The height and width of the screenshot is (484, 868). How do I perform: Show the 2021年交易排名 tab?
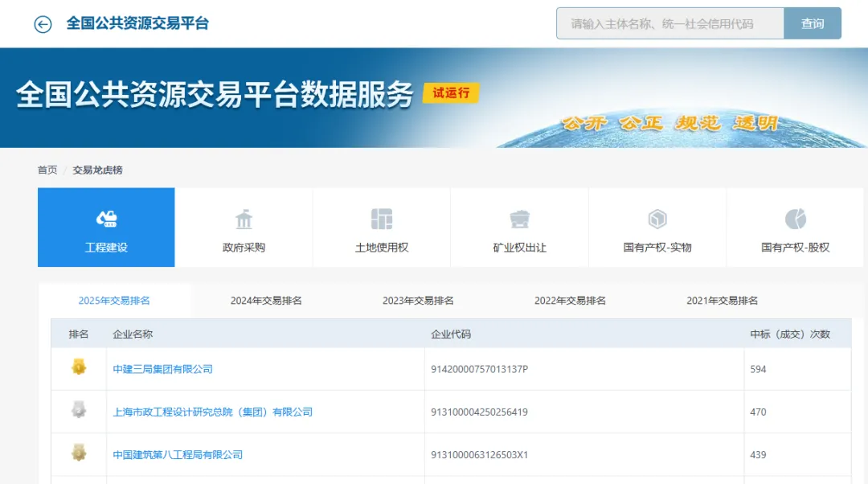tap(723, 301)
